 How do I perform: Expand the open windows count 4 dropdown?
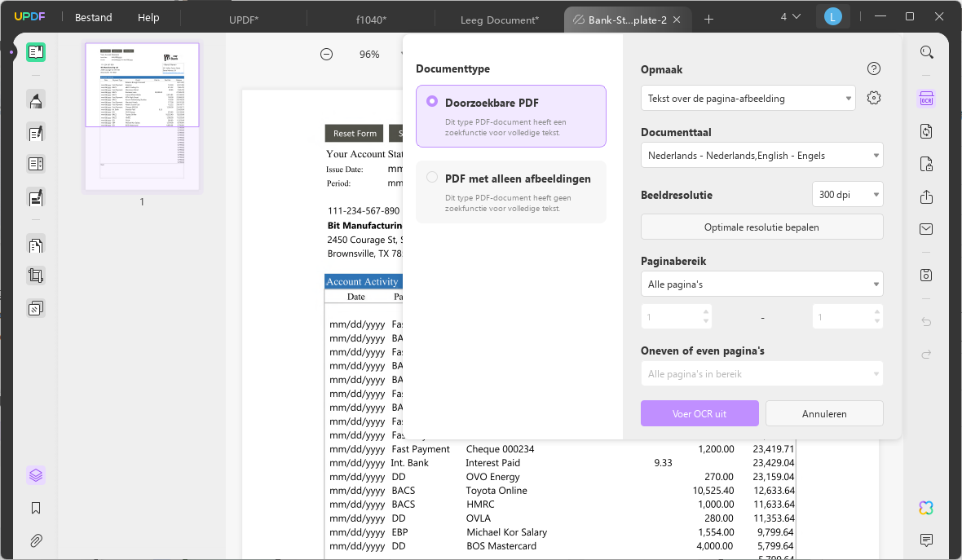790,17
